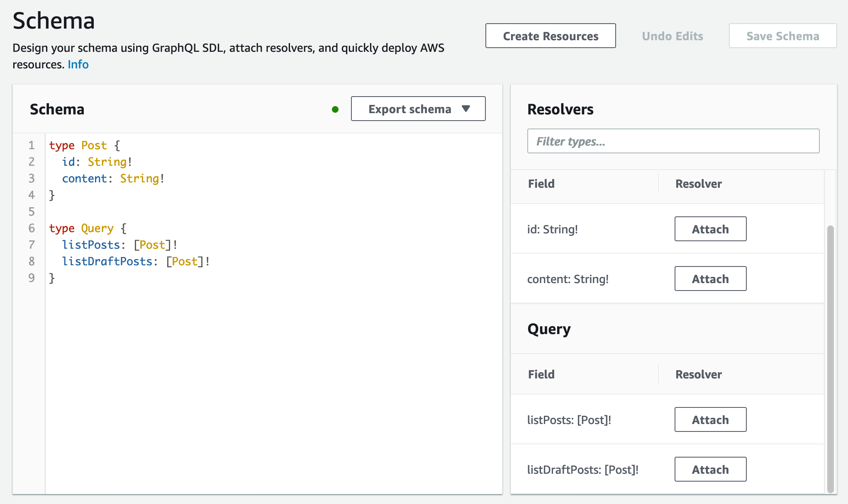Click the Export schema dropdown arrow
Image resolution: width=848 pixels, height=504 pixels.
[466, 109]
